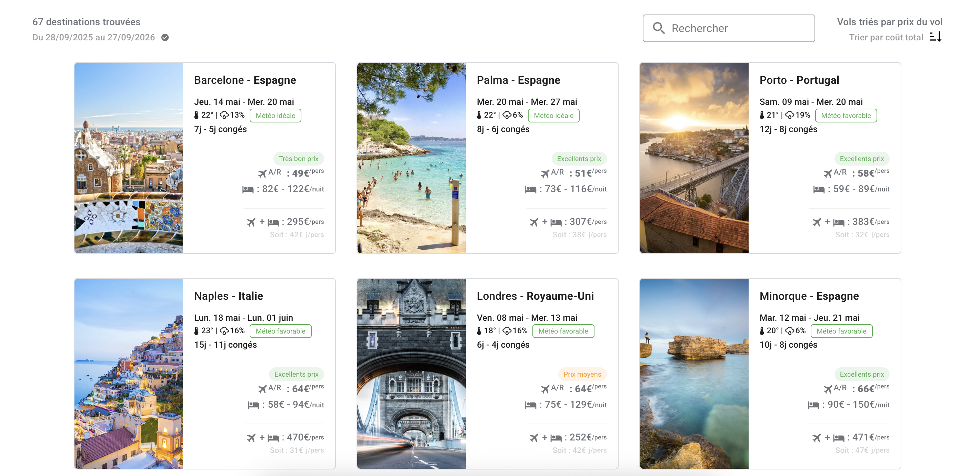The height and width of the screenshot is (476, 980).
Task: Select the Minorque - Espagne card title
Action: pyautogui.click(x=809, y=296)
